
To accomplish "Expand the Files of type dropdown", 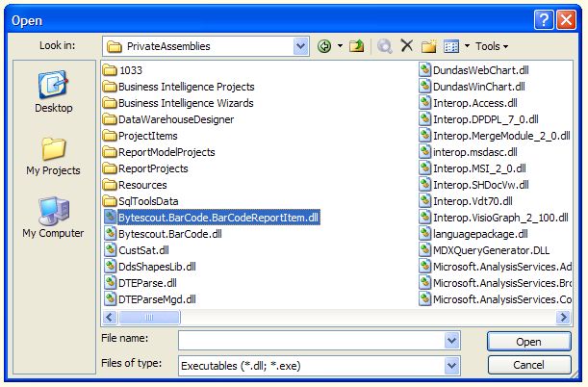I will [x=452, y=365].
